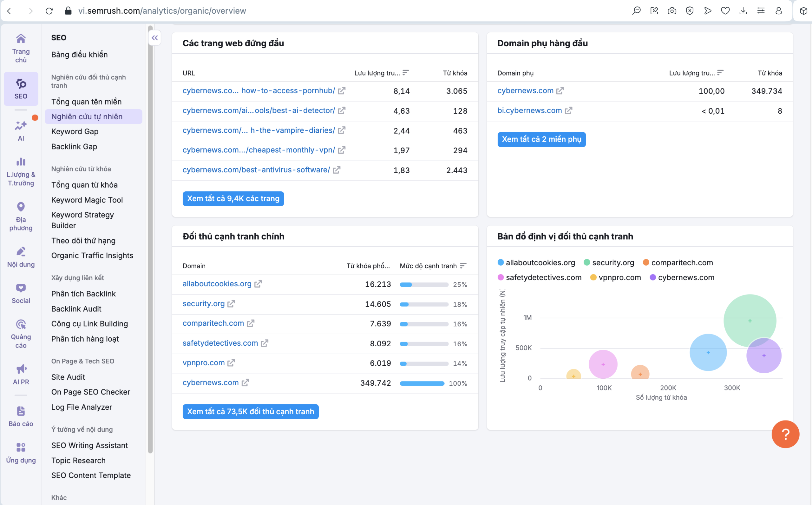Open external link icon beside allaboutcookies.org
The height and width of the screenshot is (505, 812).
click(x=258, y=284)
